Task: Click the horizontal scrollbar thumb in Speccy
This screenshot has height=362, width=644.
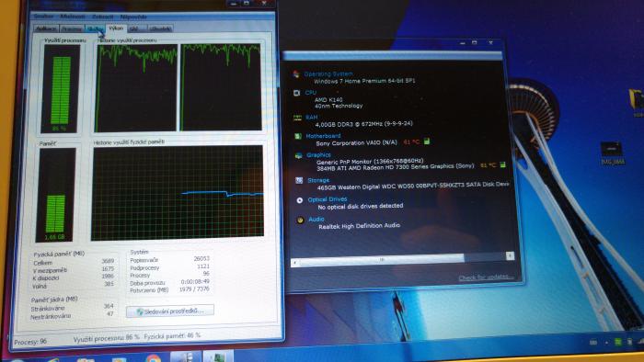Action: (x=382, y=259)
